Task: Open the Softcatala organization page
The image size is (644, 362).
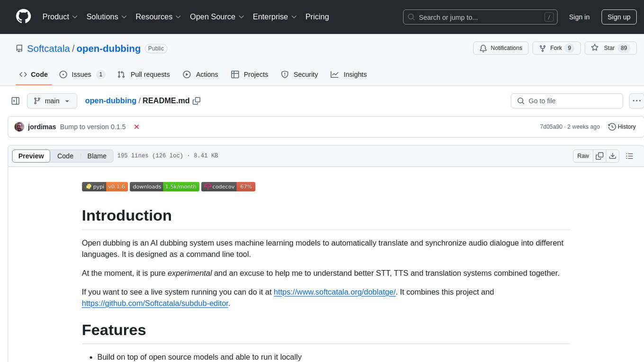Action: 48,48
